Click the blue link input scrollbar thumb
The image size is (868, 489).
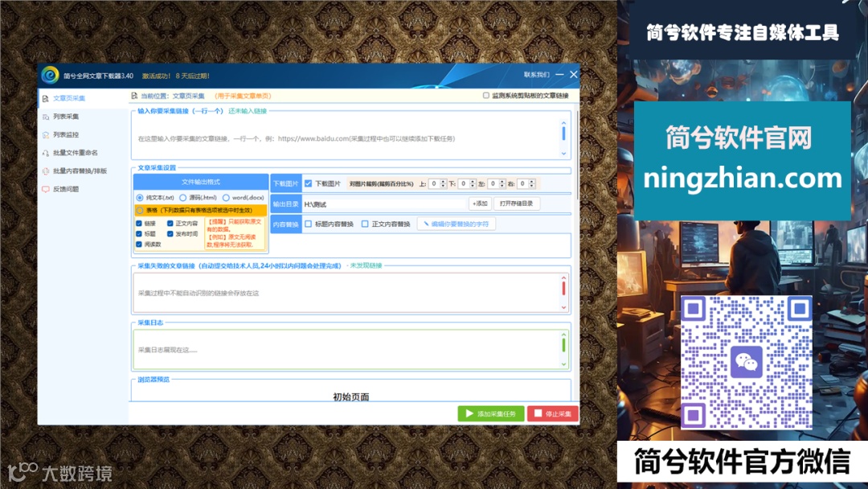(x=563, y=134)
